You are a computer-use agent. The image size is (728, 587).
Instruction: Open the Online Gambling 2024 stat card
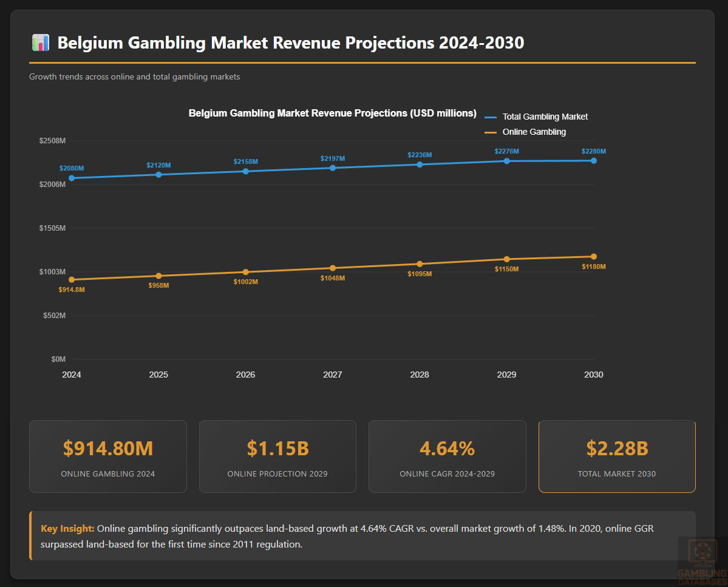pyautogui.click(x=108, y=456)
